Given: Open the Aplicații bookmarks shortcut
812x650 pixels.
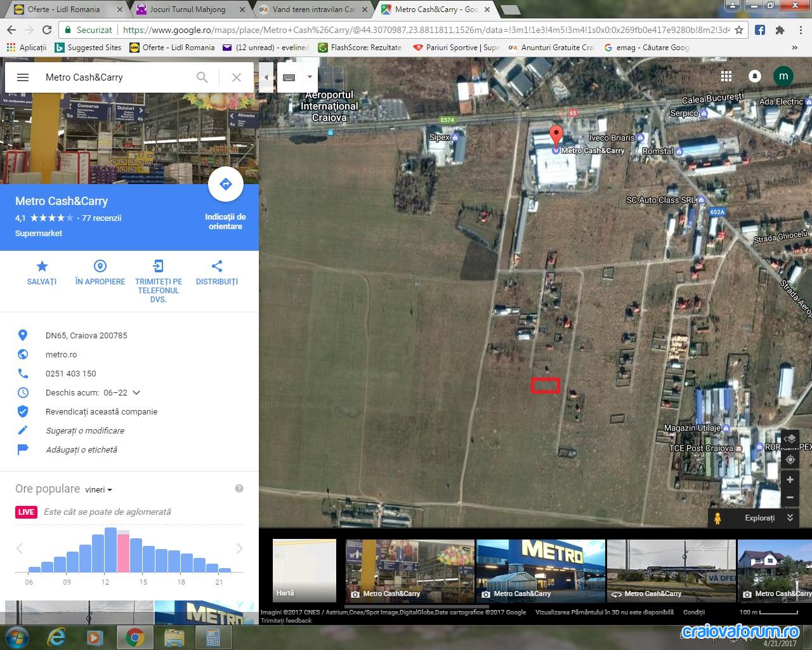Looking at the screenshot, I should 27,48.
